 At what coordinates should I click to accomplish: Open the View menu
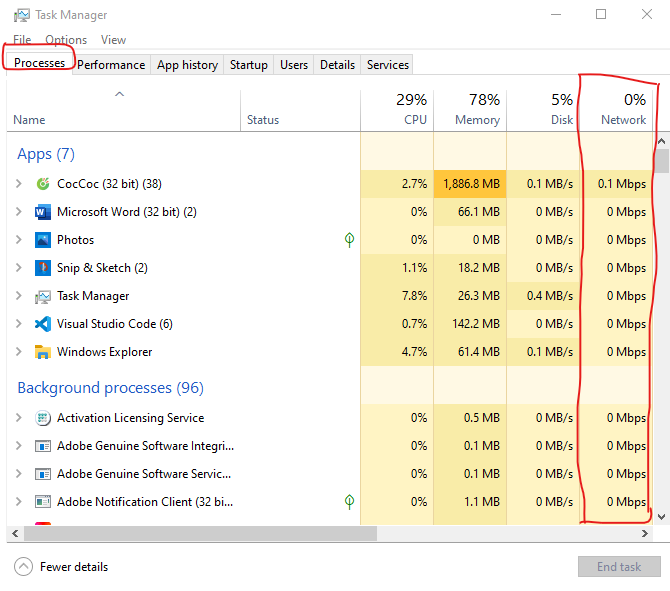coord(113,40)
